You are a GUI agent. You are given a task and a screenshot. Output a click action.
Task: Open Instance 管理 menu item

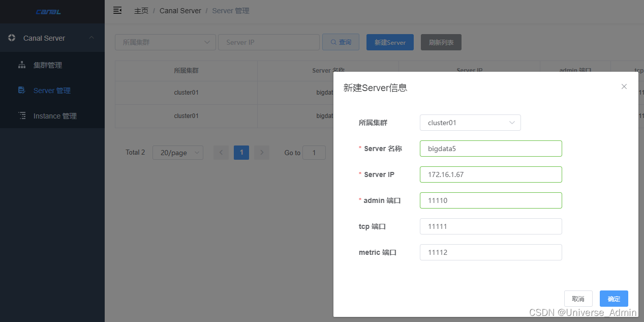[52, 116]
